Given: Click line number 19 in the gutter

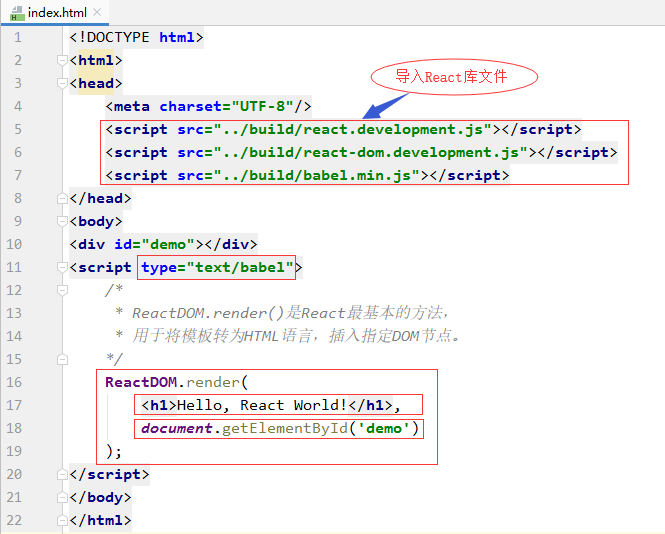Looking at the screenshot, I should pos(14,451).
